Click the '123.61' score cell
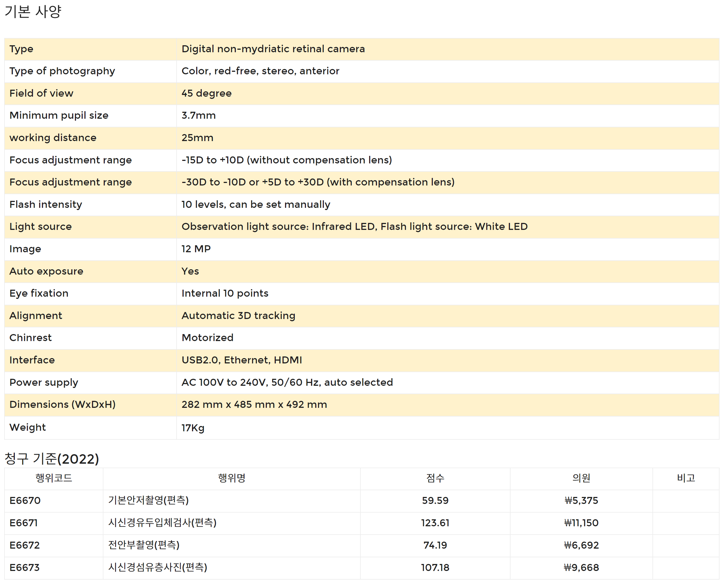Viewport: 724px width, 588px height. click(x=435, y=523)
